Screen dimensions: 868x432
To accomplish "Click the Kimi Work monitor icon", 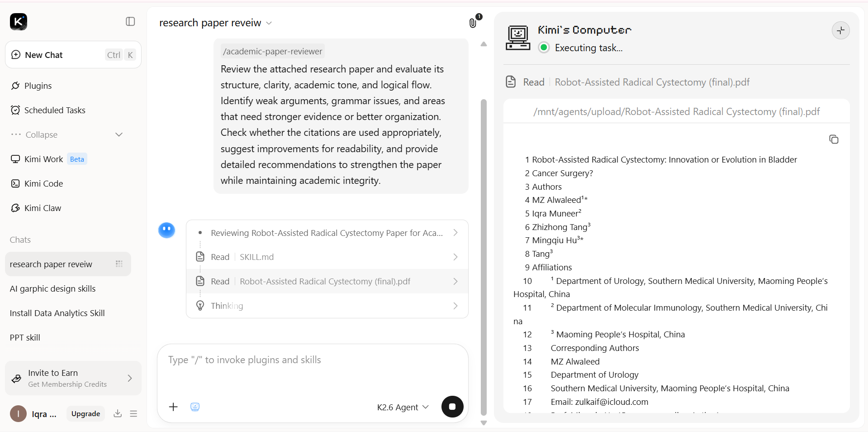I will pos(15,159).
